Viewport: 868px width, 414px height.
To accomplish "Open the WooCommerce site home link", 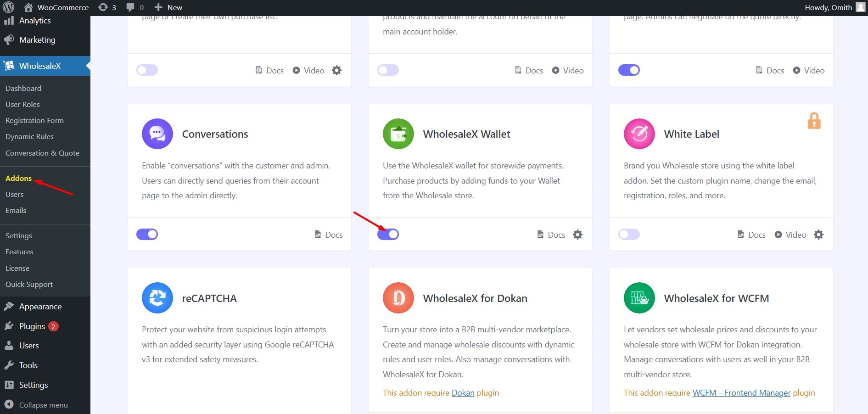I will click(56, 7).
